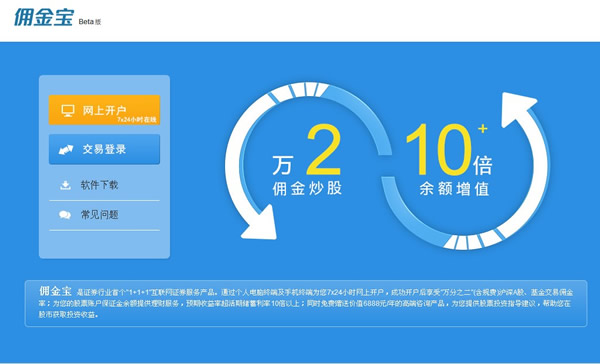600x364 pixels.
Task: Click the Beta版 label next to logo
Action: coord(90,22)
